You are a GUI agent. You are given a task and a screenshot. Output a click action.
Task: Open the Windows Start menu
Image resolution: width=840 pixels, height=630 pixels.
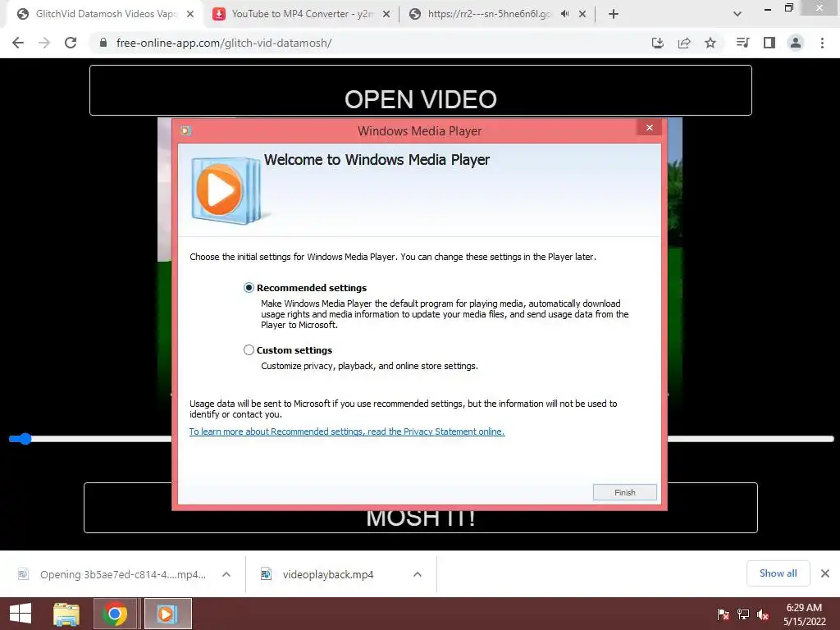coord(21,614)
